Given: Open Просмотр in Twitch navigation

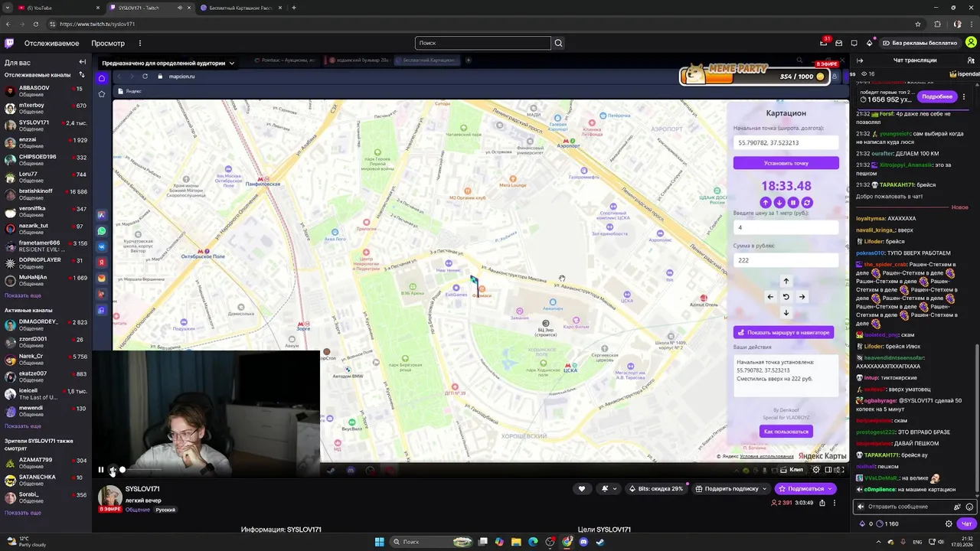Looking at the screenshot, I should tap(107, 43).
